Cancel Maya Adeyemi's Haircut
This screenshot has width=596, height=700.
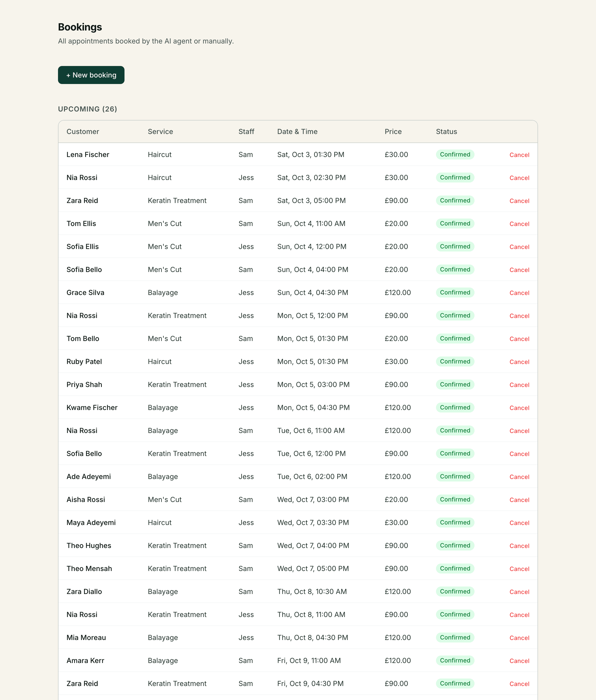coord(519,523)
